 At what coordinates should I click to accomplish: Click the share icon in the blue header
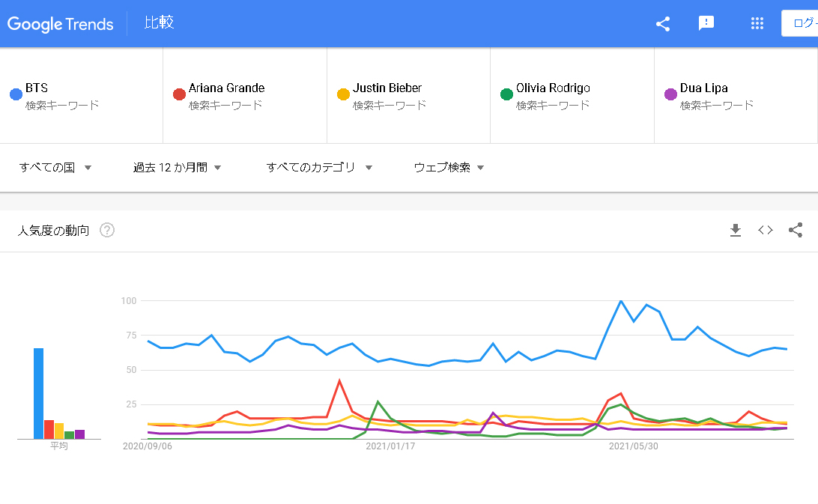pos(663,23)
